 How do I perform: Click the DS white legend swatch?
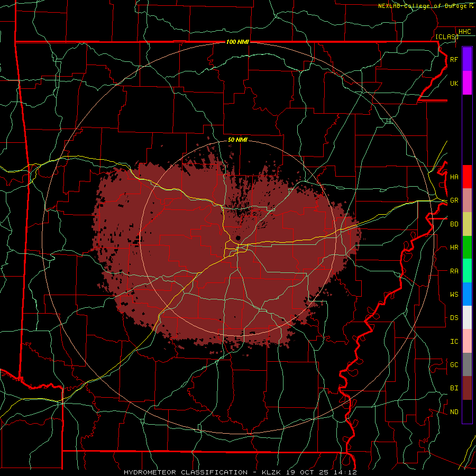pos(467,317)
